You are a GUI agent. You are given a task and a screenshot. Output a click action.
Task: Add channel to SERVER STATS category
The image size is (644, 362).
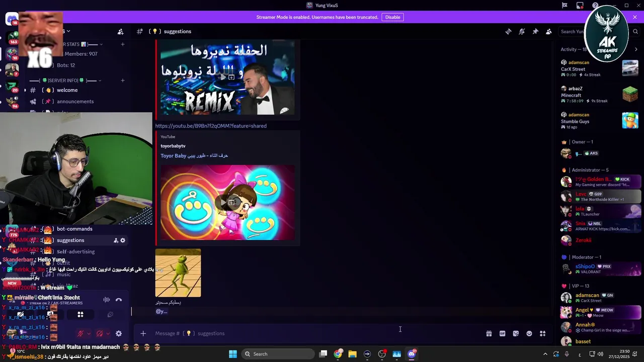pos(123,44)
